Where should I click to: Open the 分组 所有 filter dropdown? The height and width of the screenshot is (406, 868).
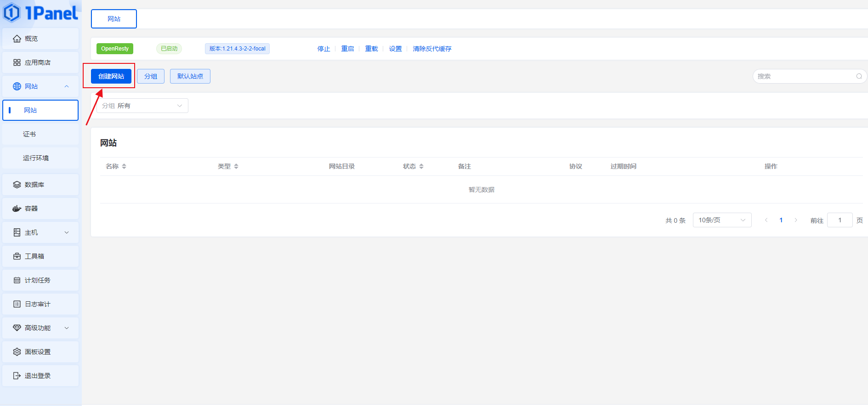[x=142, y=106]
